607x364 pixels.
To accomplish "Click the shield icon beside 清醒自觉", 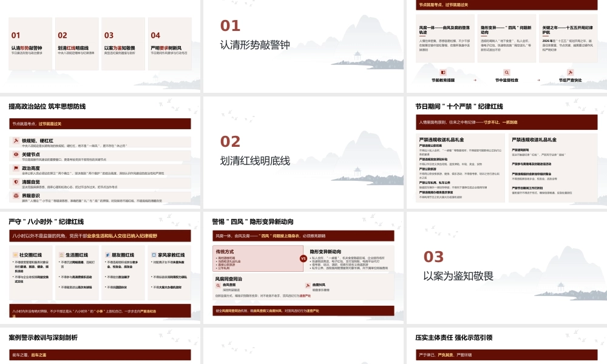I will point(16,182).
